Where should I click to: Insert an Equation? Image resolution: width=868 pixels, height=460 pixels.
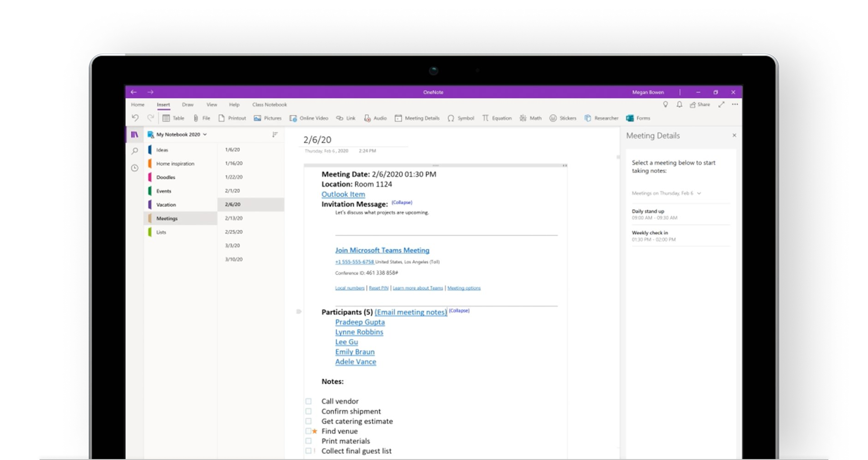tap(497, 118)
